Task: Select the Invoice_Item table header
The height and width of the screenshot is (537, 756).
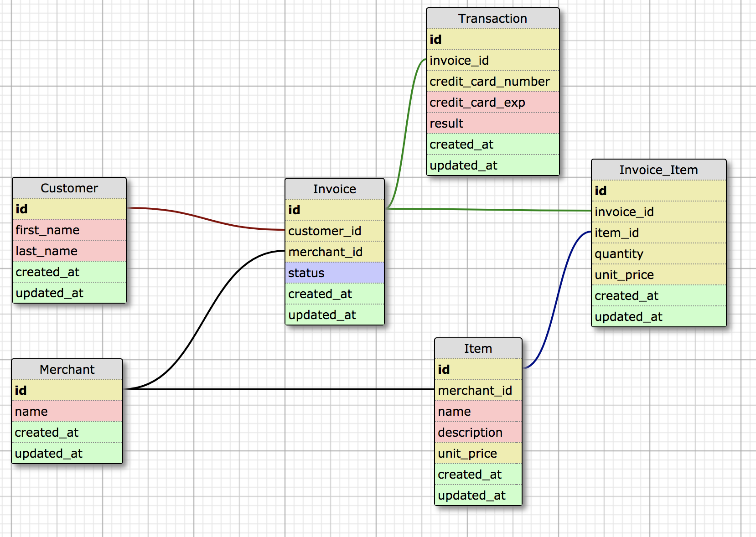Action: coord(659,170)
